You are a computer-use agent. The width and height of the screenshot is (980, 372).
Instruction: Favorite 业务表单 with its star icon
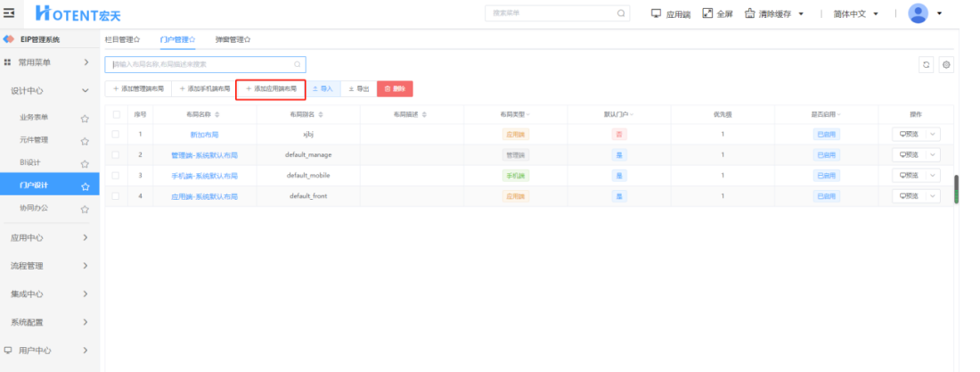point(85,119)
